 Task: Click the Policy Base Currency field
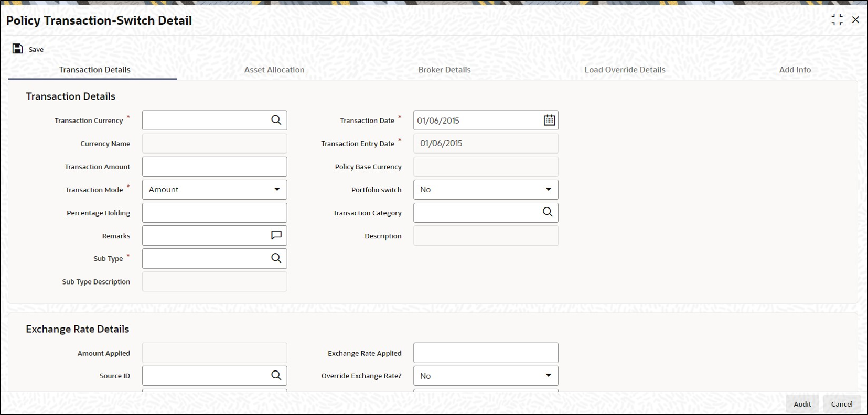(x=486, y=167)
